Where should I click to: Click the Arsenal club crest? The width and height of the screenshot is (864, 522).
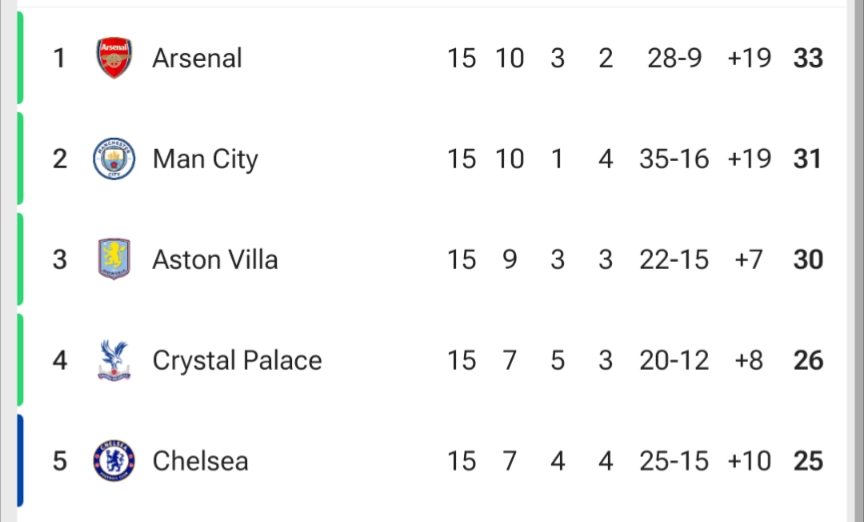114,58
